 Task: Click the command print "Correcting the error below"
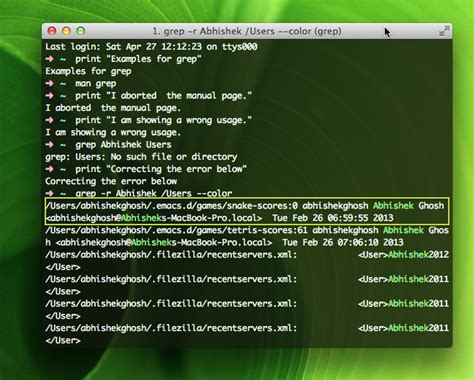(161, 169)
